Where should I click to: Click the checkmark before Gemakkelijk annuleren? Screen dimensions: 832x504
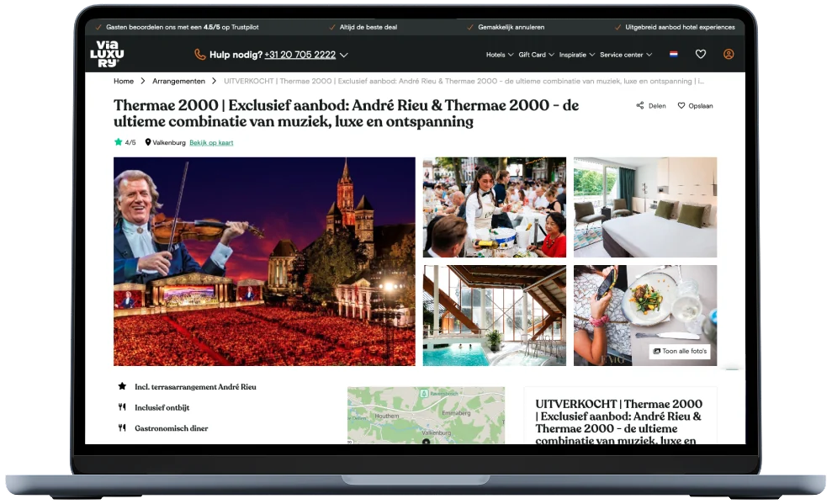[x=470, y=27]
